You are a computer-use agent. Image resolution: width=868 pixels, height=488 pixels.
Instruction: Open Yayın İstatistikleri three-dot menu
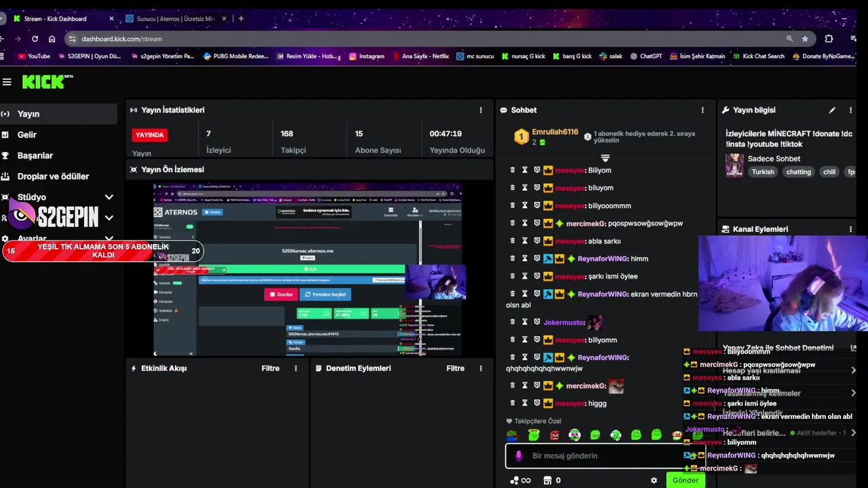point(481,110)
